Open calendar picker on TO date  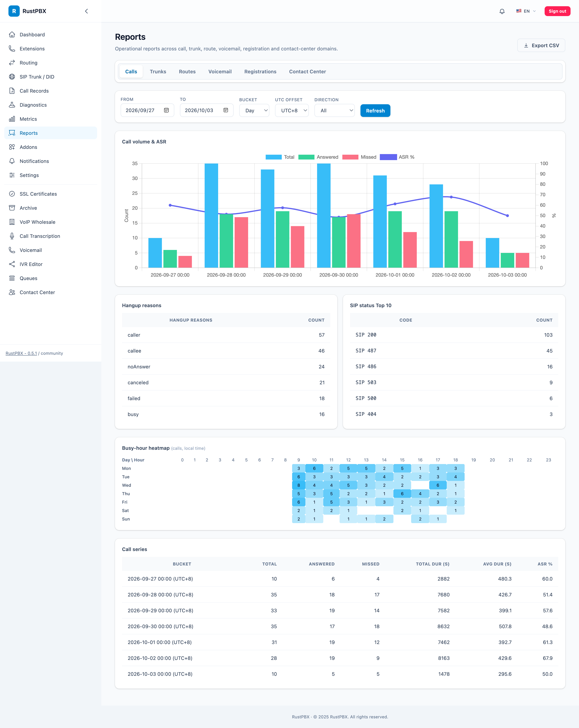[x=226, y=110]
